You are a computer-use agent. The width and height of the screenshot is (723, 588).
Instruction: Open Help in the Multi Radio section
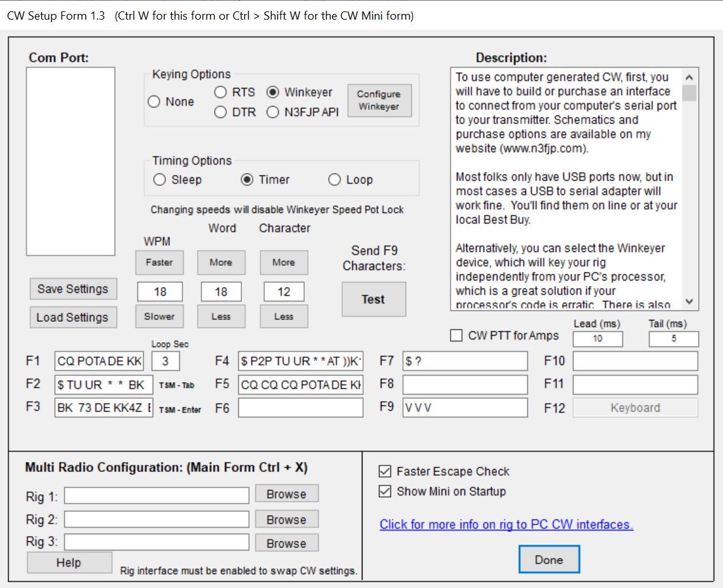point(69,563)
